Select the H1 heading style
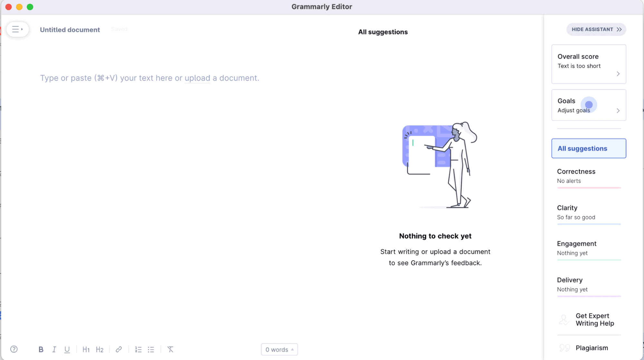The height and width of the screenshot is (360, 644). pyautogui.click(x=85, y=350)
